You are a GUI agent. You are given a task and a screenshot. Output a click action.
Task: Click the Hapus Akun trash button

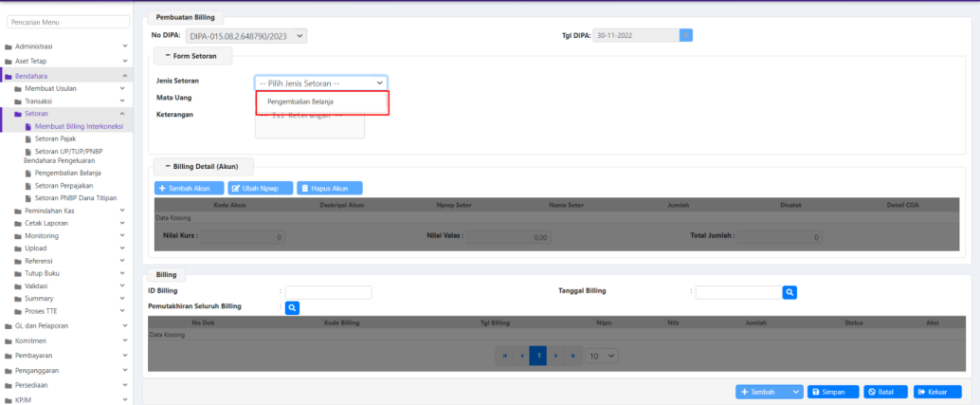pos(329,189)
